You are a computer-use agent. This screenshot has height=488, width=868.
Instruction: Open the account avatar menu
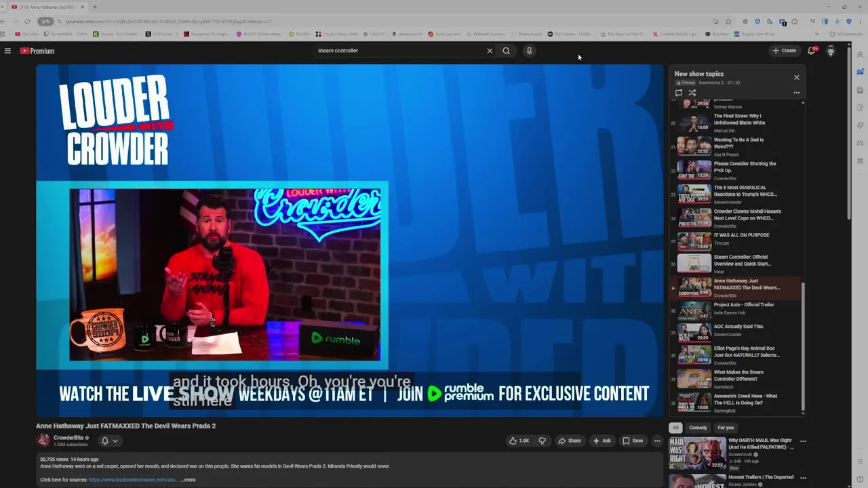click(x=831, y=51)
